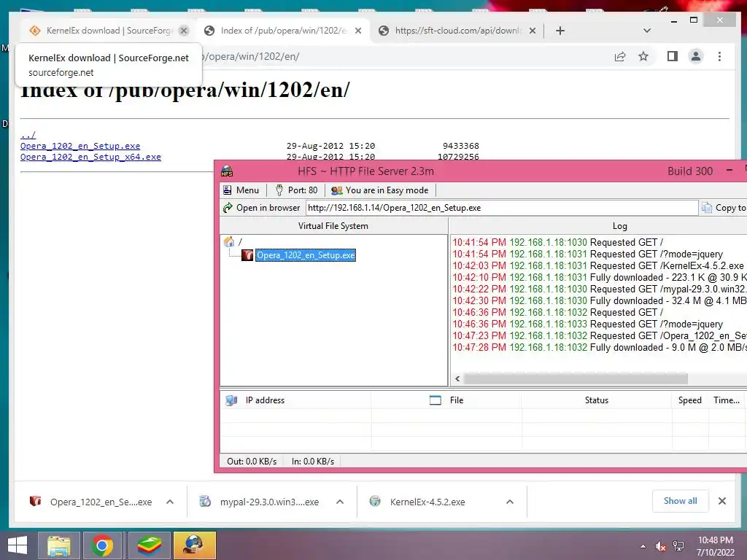Close the sft-cloud.com tab

click(533, 31)
